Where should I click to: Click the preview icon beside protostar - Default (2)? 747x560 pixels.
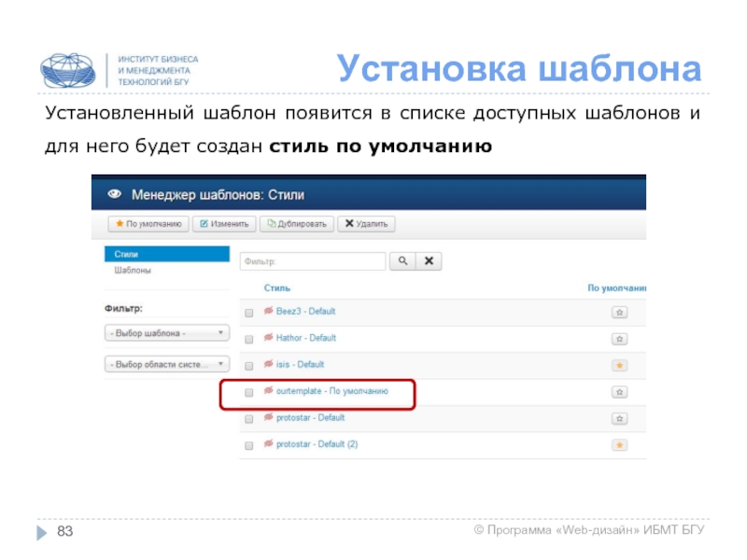click(x=269, y=444)
